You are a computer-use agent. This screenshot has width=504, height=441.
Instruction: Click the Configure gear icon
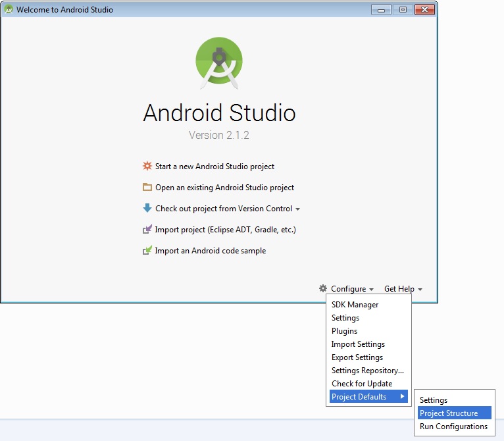[322, 288]
